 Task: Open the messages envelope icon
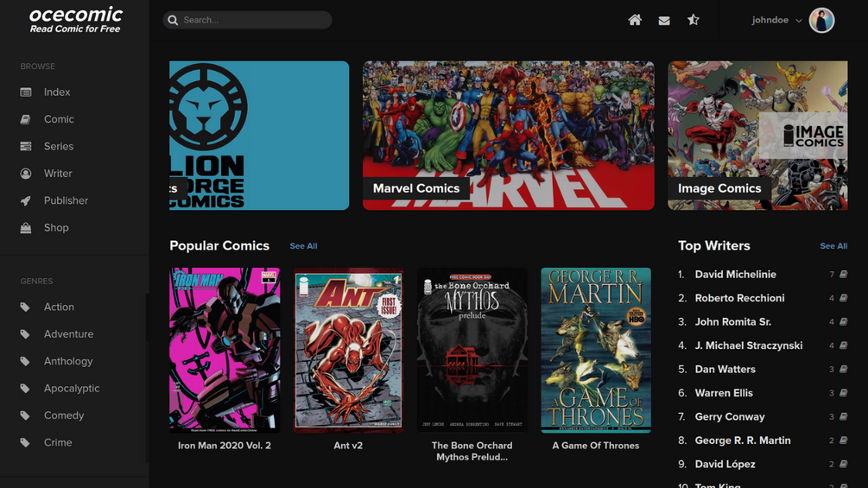click(x=664, y=21)
